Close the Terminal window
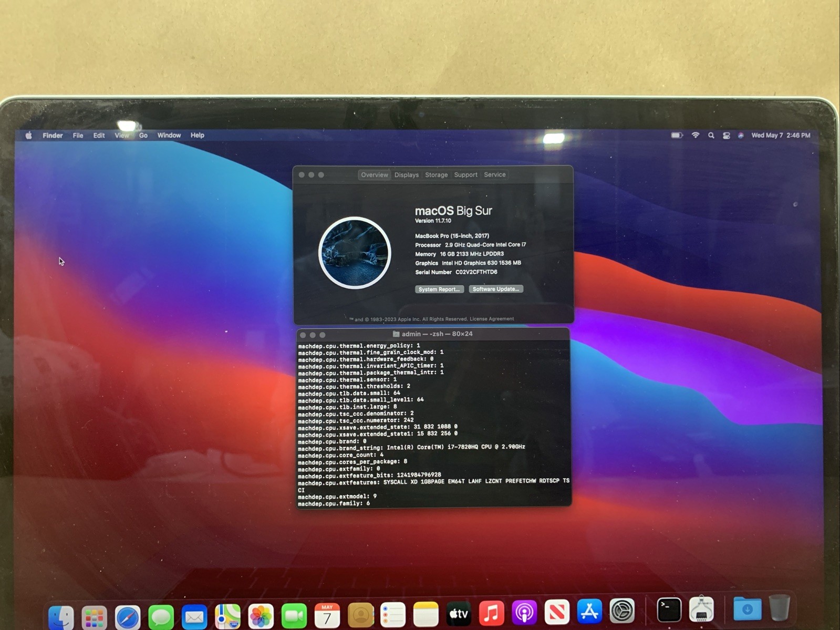840x630 pixels. pos(303,335)
